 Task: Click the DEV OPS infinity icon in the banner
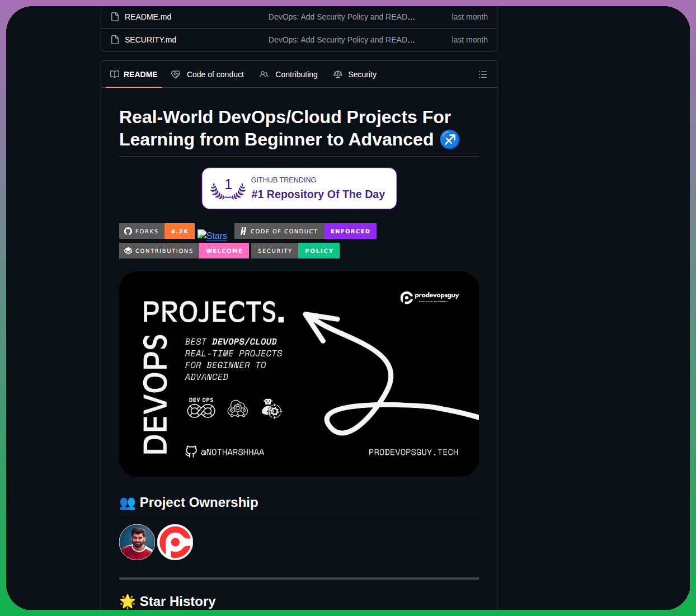(201, 408)
